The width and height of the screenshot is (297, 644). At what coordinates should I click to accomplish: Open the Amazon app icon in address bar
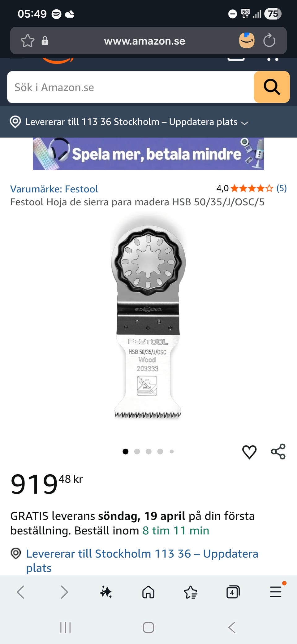pos(247,41)
